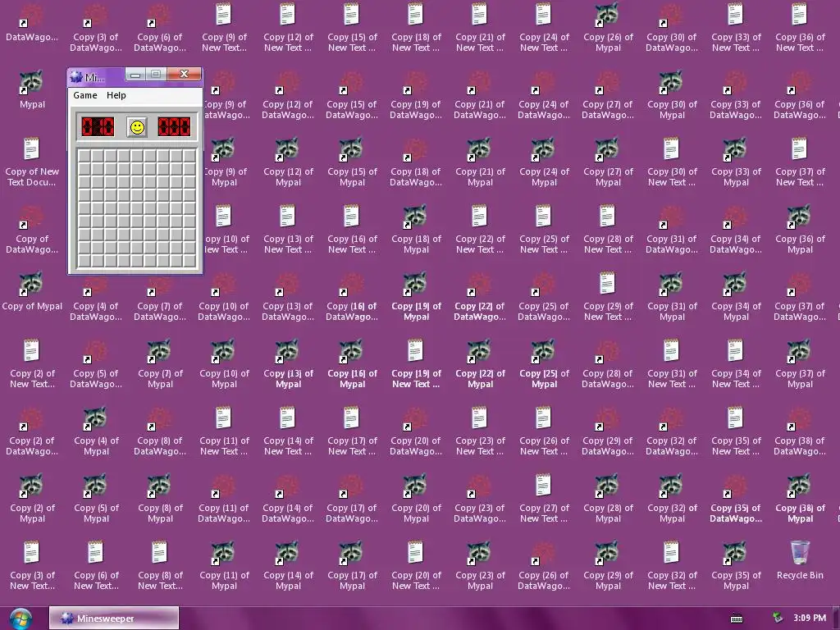840x630 pixels.
Task: Click the on-screen keyboard tray icon
Action: point(737,619)
